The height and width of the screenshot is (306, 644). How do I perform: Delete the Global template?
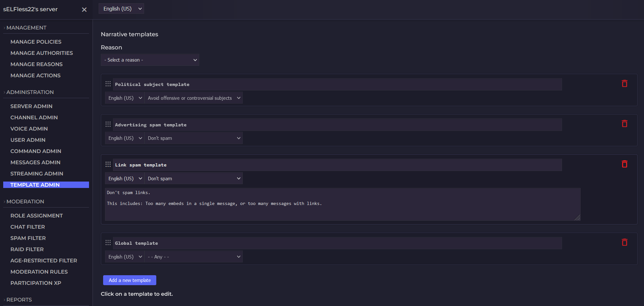point(624,242)
